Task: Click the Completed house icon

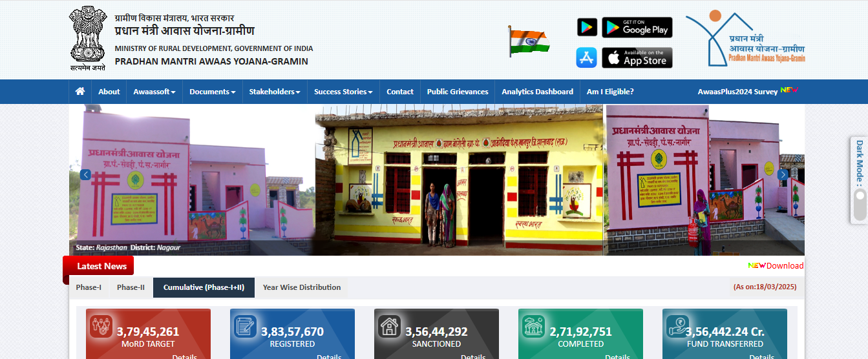Action: 534,326
